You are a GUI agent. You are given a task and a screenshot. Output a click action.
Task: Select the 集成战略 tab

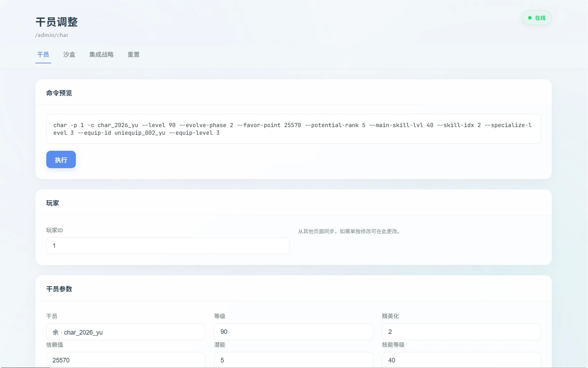coord(101,55)
